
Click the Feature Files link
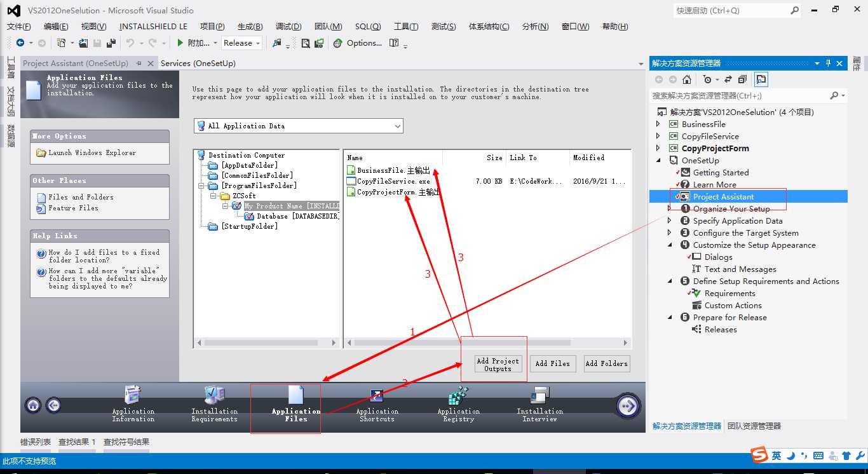point(73,208)
